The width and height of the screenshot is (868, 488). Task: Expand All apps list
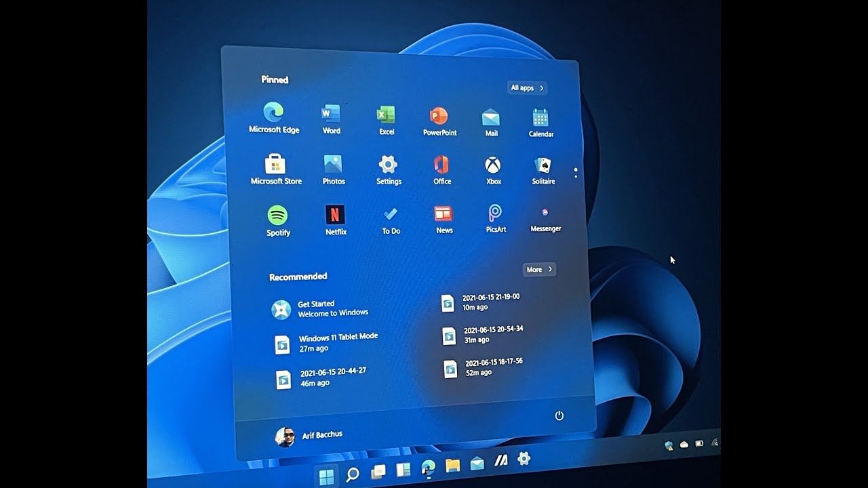click(527, 88)
